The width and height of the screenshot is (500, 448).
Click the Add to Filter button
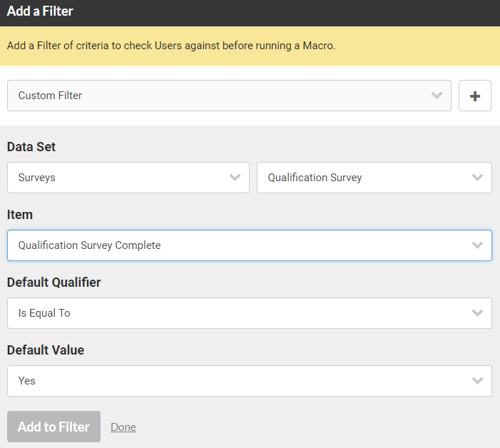point(54,427)
